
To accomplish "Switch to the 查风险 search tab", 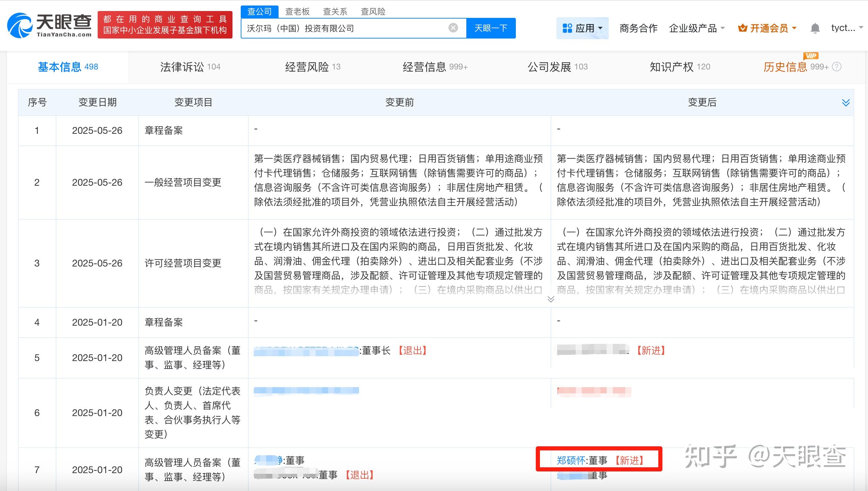I will (373, 12).
